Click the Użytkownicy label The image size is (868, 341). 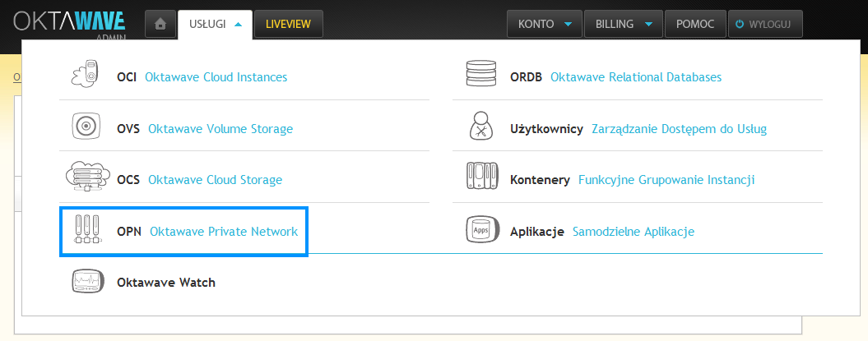[546, 130]
